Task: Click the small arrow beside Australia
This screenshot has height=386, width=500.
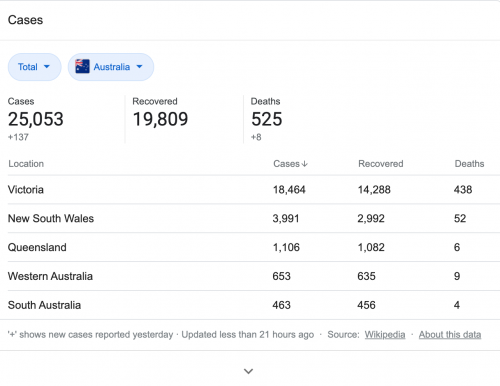Action: coord(139,67)
